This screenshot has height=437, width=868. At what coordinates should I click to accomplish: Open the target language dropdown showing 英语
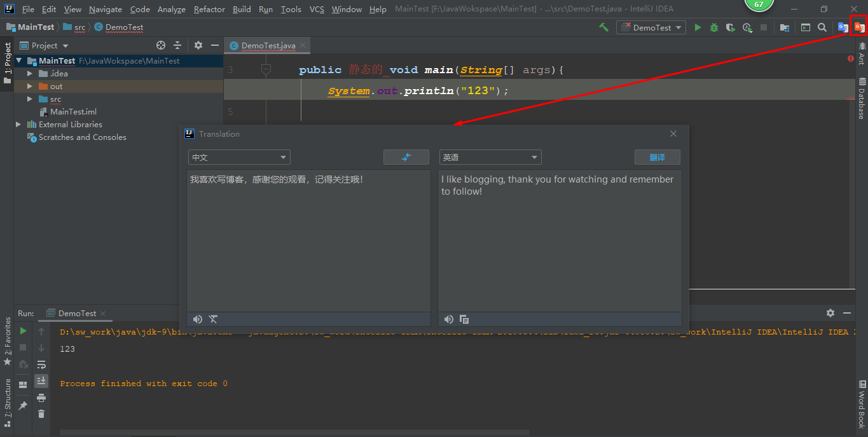490,156
